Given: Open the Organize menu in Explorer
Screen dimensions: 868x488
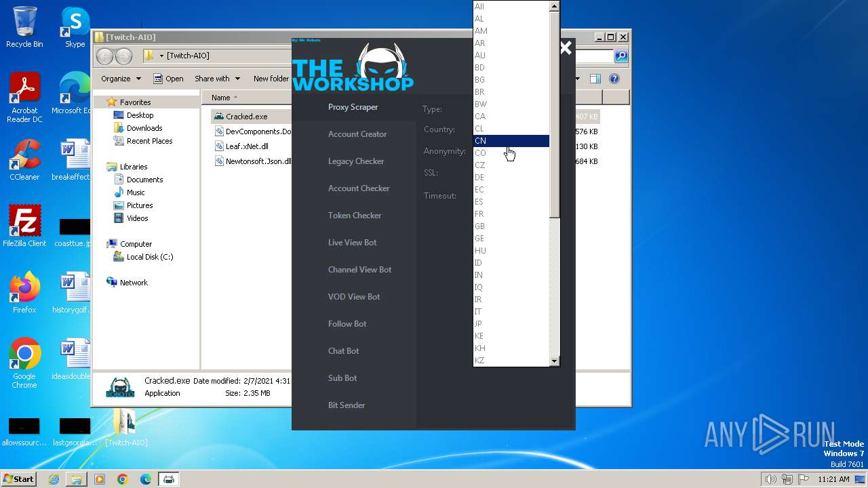Looking at the screenshot, I should tap(121, 79).
